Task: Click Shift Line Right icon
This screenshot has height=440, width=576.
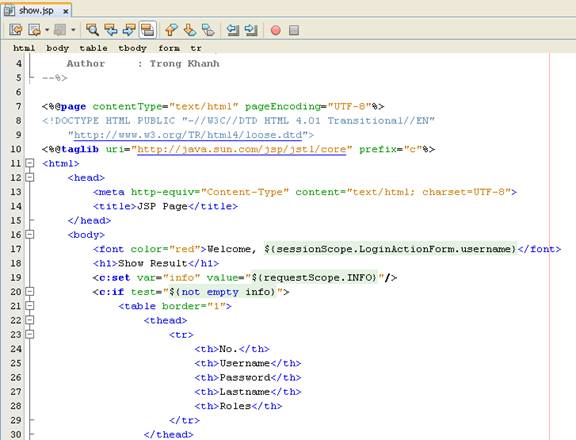Action: [251, 30]
